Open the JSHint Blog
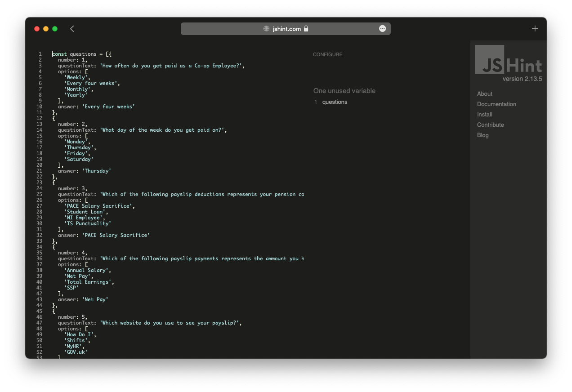Image resolution: width=572 pixels, height=392 pixels. tap(483, 135)
